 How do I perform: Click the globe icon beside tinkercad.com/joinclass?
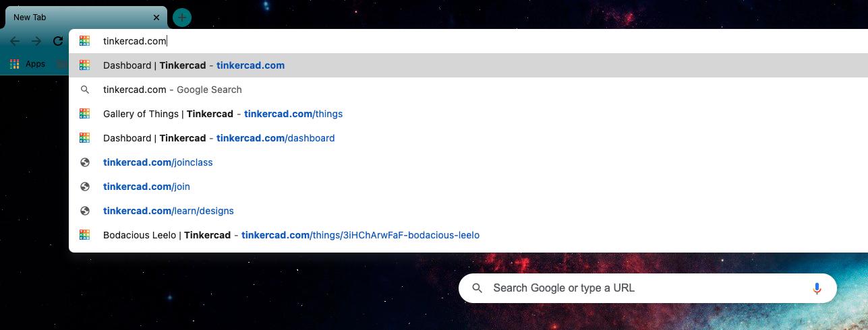coord(84,162)
